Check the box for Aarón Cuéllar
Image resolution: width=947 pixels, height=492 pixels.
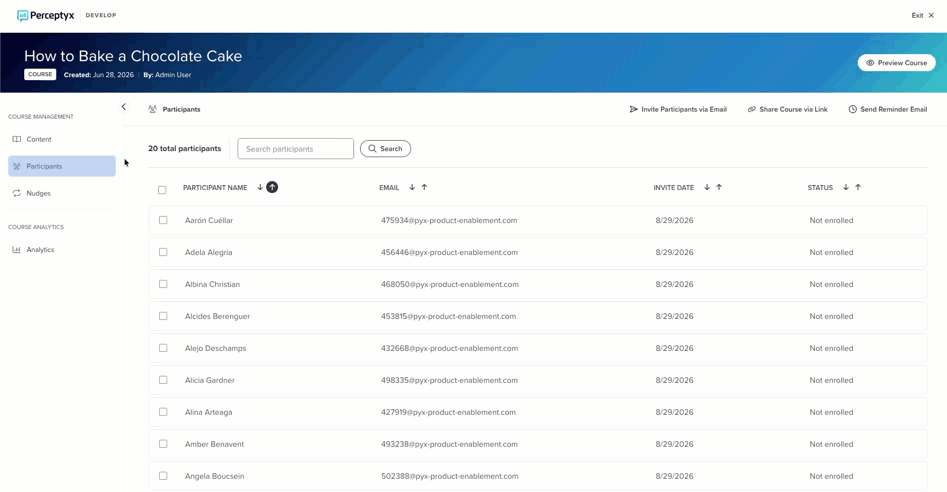tap(163, 220)
